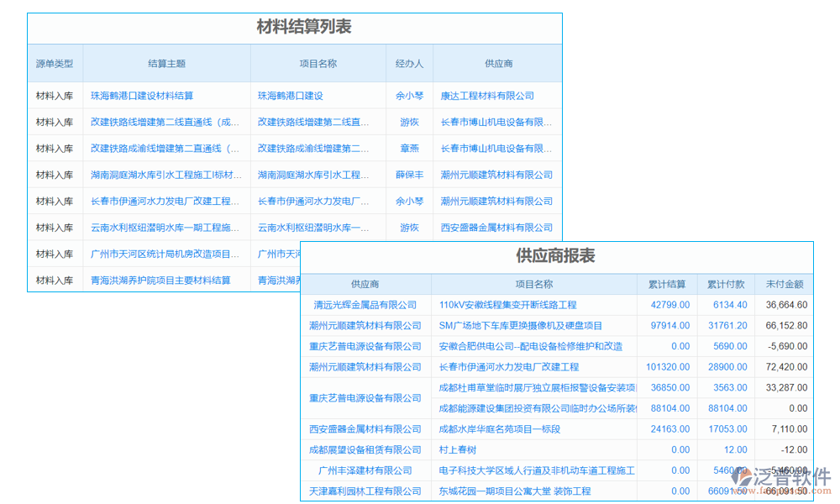
Task: Sort by the 累计结算 column header
Action: click(x=672, y=284)
